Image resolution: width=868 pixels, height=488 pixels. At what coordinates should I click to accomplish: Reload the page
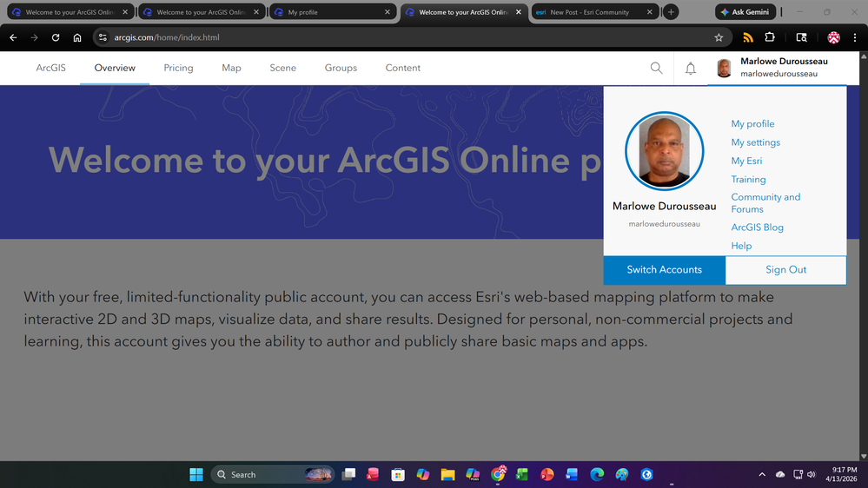tap(56, 37)
